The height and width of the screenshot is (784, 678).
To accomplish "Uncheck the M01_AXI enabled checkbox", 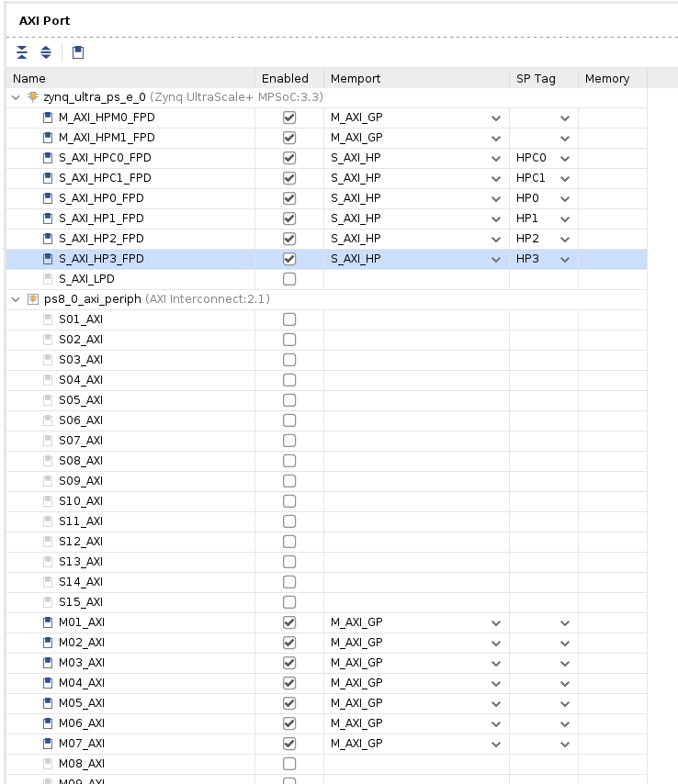I will click(x=289, y=622).
